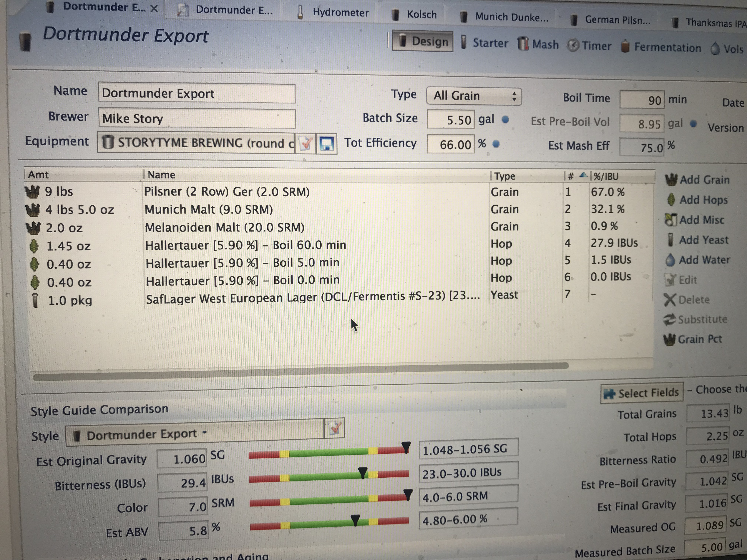Screen dimensions: 747x560
Task: Sort ingredients by Amt column header
Action: tap(83, 174)
